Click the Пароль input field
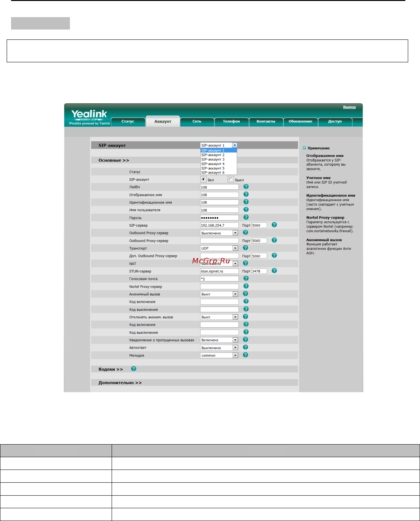The height and width of the screenshot is (521, 420). tap(219, 218)
